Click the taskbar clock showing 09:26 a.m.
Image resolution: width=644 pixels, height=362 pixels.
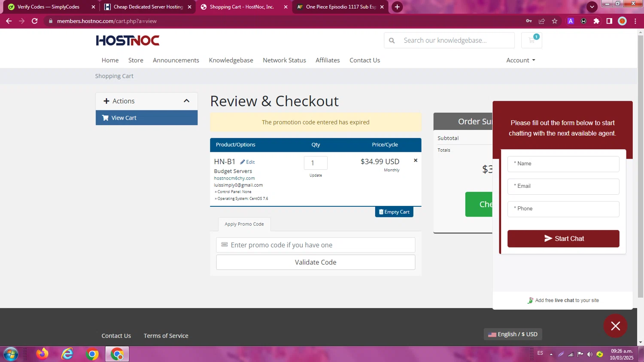coord(622,354)
